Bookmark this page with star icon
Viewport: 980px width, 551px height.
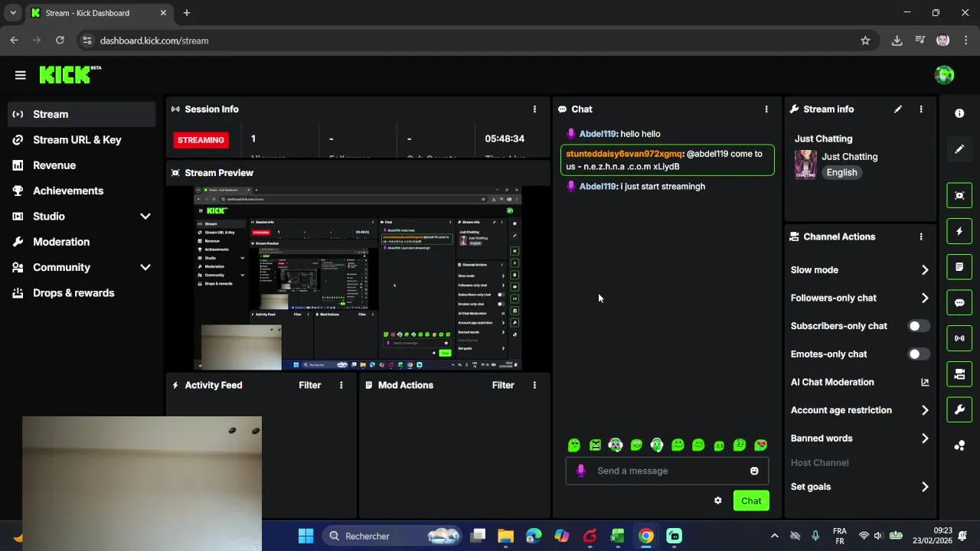coord(865,41)
